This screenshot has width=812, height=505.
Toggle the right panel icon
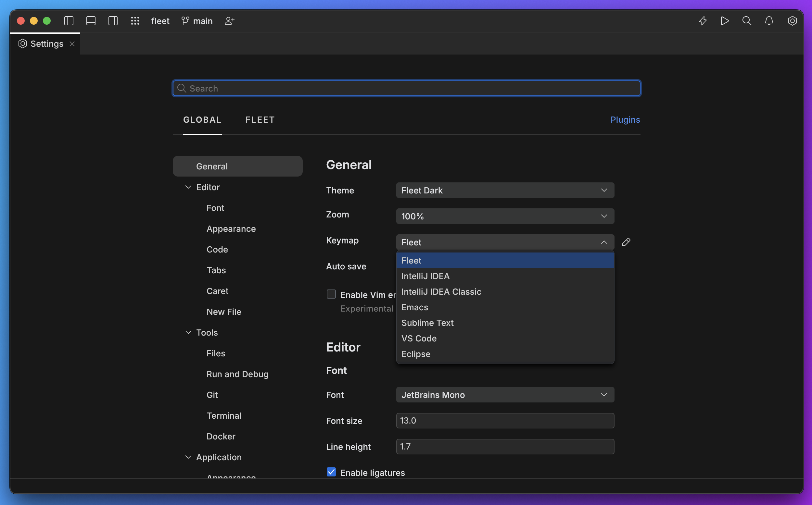(113, 21)
